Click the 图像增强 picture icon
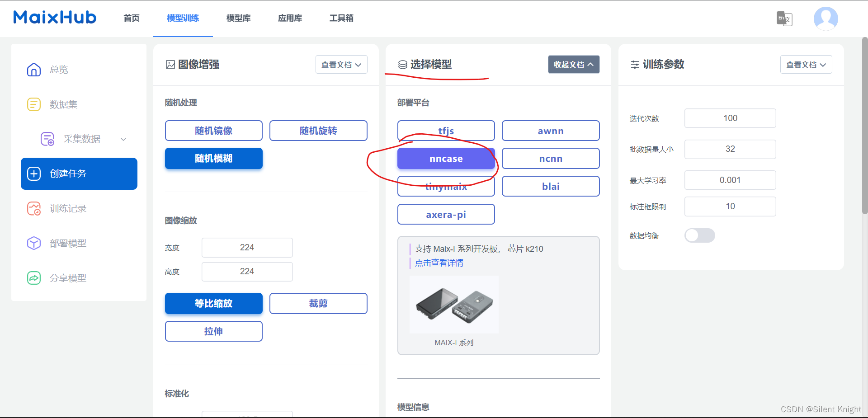Image resolution: width=868 pixels, height=418 pixels. coord(170,65)
